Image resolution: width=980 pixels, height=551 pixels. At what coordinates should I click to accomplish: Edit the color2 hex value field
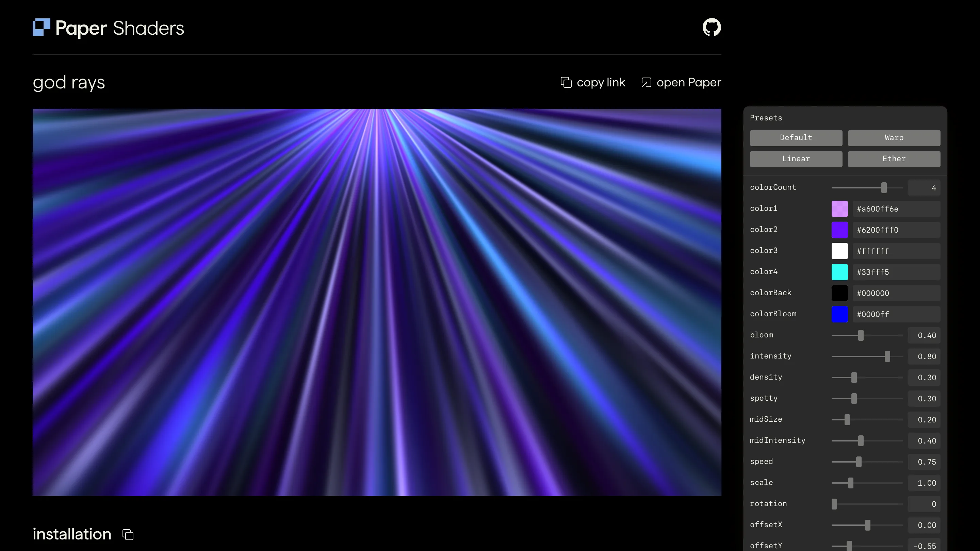coord(896,230)
